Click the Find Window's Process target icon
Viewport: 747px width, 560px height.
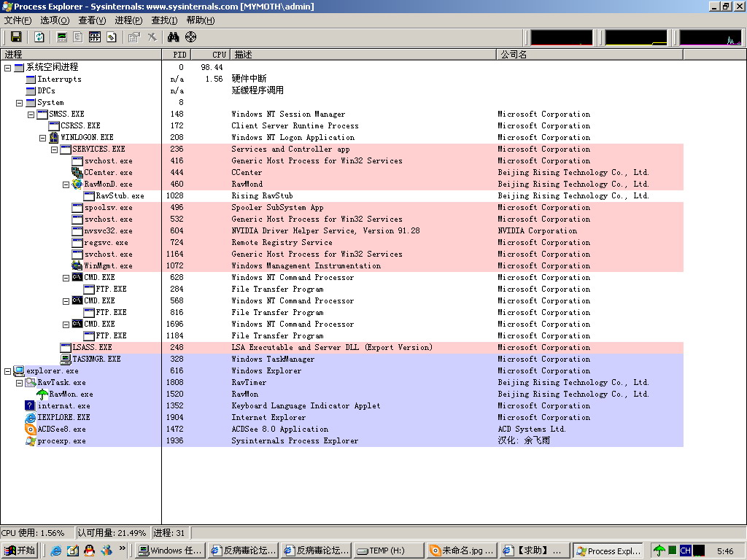tap(190, 37)
